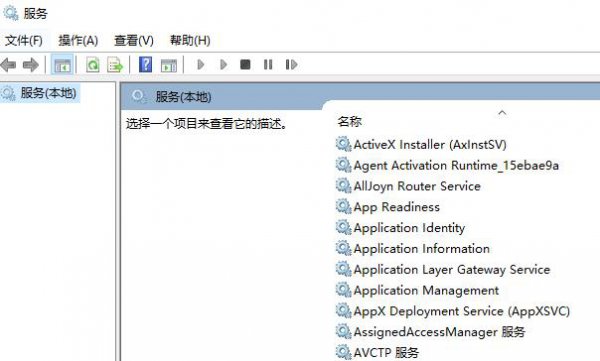600x361 pixels.
Task: Click the 服务 window title icon
Action: pos(10,13)
